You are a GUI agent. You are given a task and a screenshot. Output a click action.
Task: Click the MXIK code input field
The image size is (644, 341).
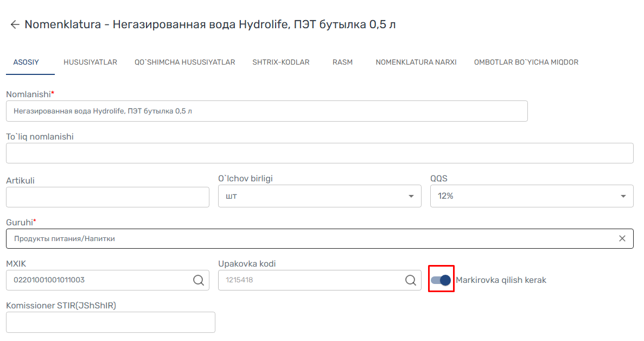coord(107,280)
